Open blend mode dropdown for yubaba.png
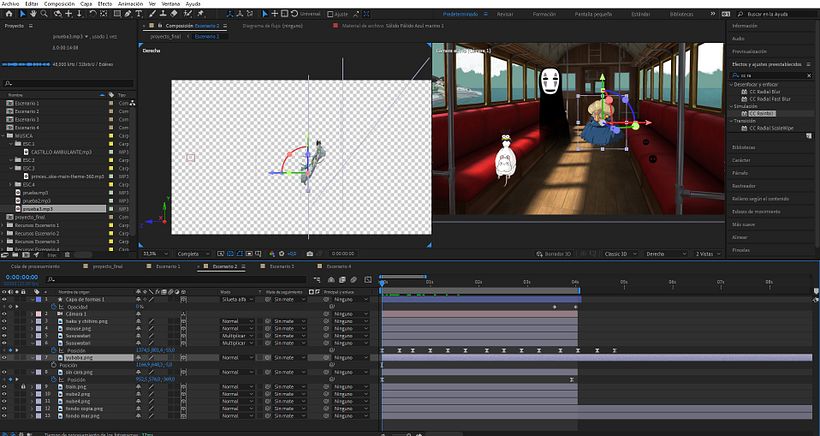The image size is (820, 436). point(237,358)
